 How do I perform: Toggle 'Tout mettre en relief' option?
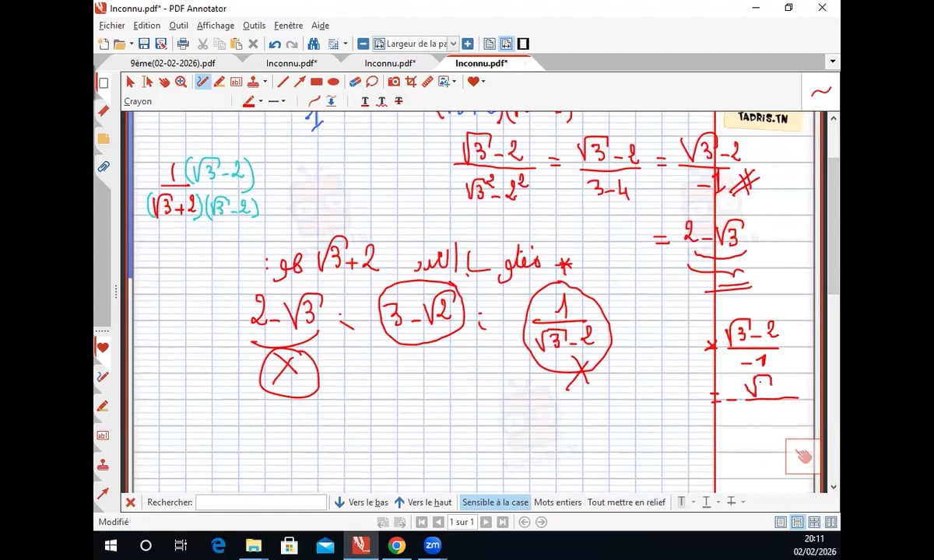[x=627, y=502]
